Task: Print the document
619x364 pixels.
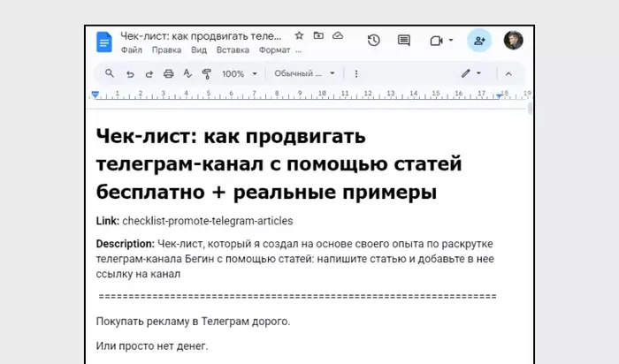Action: point(169,73)
